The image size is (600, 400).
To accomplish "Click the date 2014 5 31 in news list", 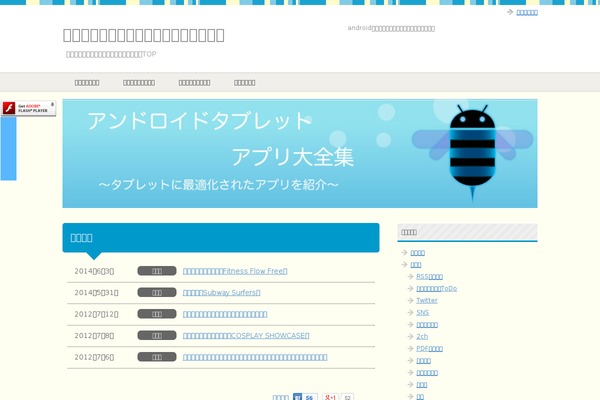I will coord(96,292).
